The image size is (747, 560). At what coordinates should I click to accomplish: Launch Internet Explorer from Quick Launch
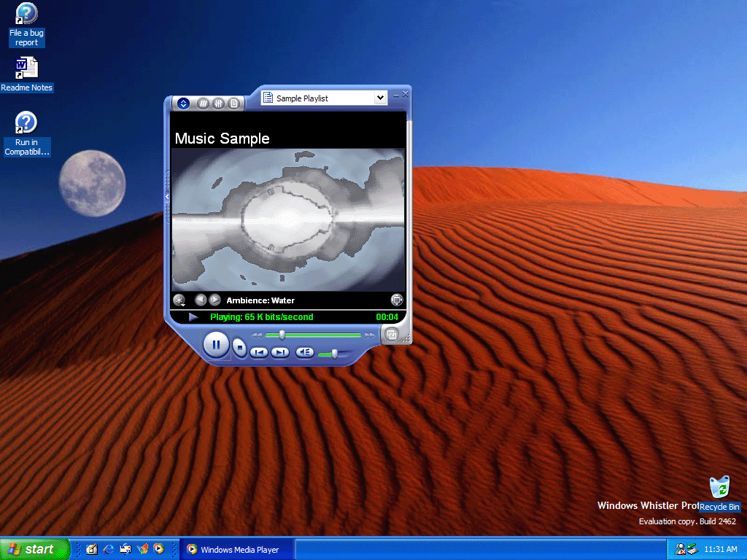click(109, 549)
